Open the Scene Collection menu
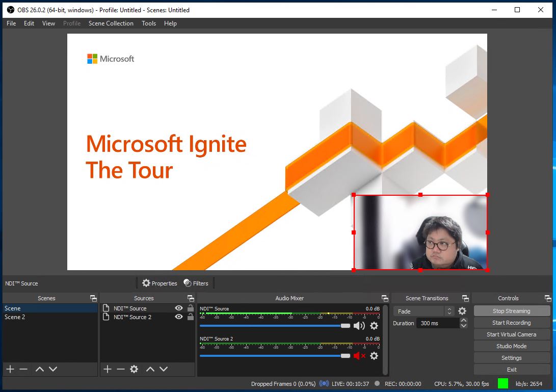Screen dimensions: 556x392 click(x=111, y=23)
